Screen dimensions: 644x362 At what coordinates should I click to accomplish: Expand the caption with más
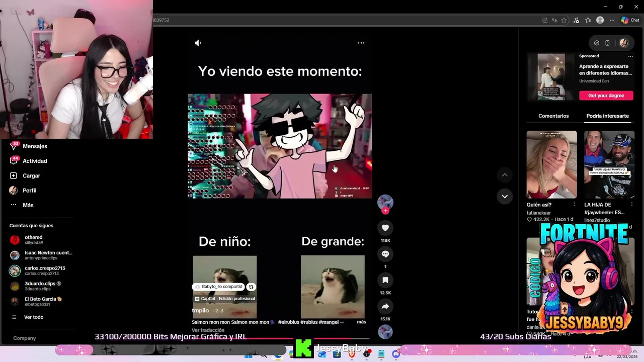pos(361,322)
